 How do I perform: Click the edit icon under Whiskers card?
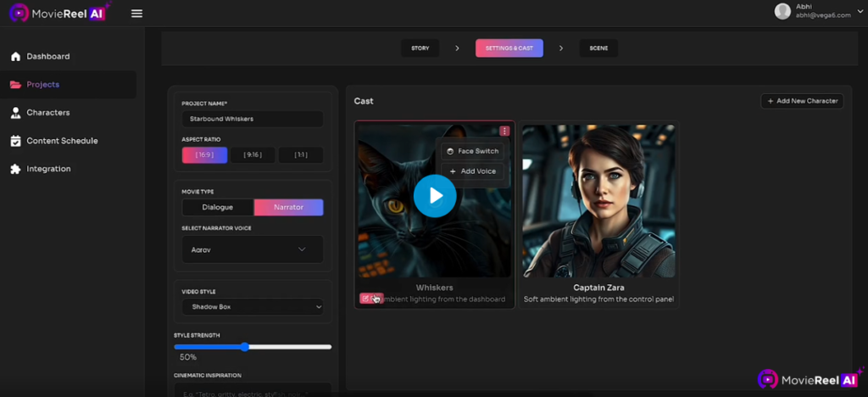click(x=365, y=298)
